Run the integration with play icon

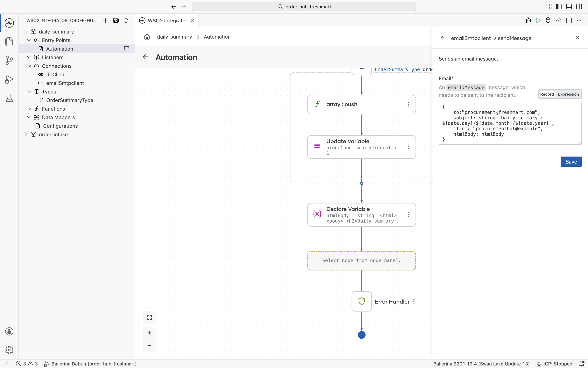click(538, 20)
